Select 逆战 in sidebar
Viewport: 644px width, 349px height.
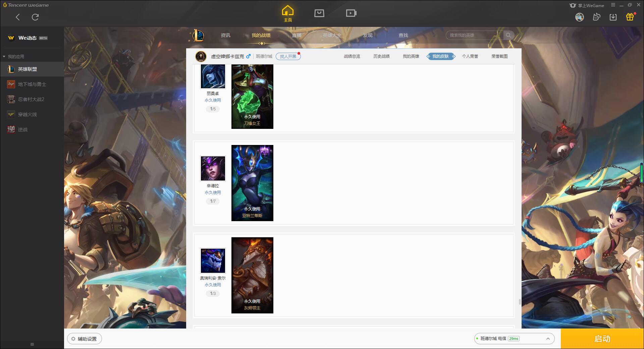click(x=32, y=130)
